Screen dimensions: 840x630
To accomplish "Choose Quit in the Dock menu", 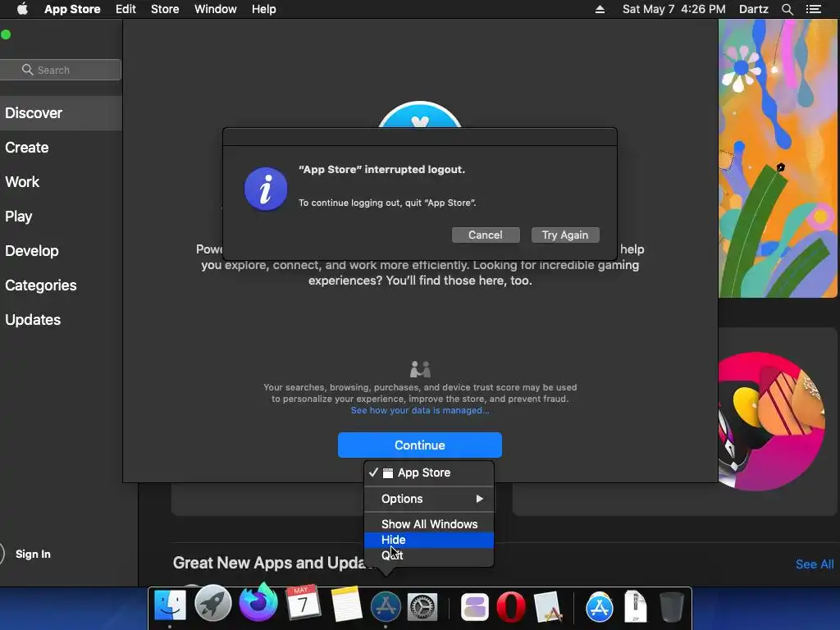I will coord(428,555).
